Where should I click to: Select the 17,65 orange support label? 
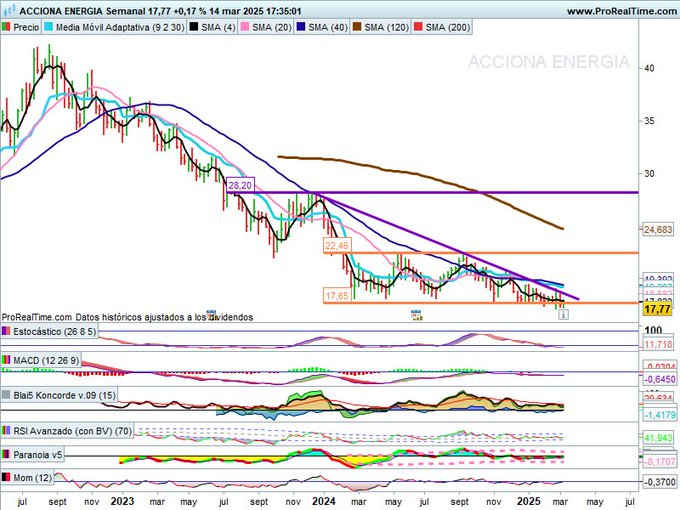tap(337, 295)
